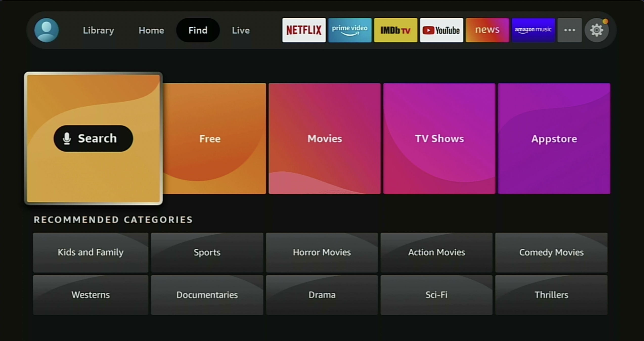The height and width of the screenshot is (341, 644).
Task: Click the more options ellipsis icon
Action: pyautogui.click(x=569, y=30)
